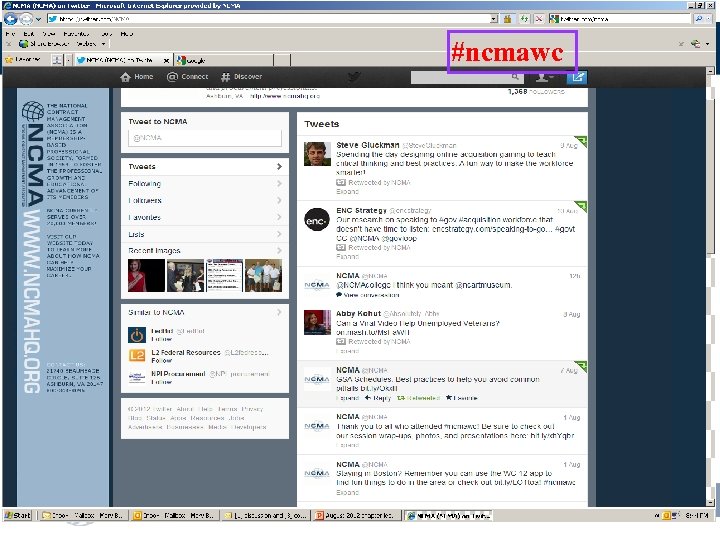Click the browser address bar
Viewport: 720px width, 540px height.
coord(271,19)
